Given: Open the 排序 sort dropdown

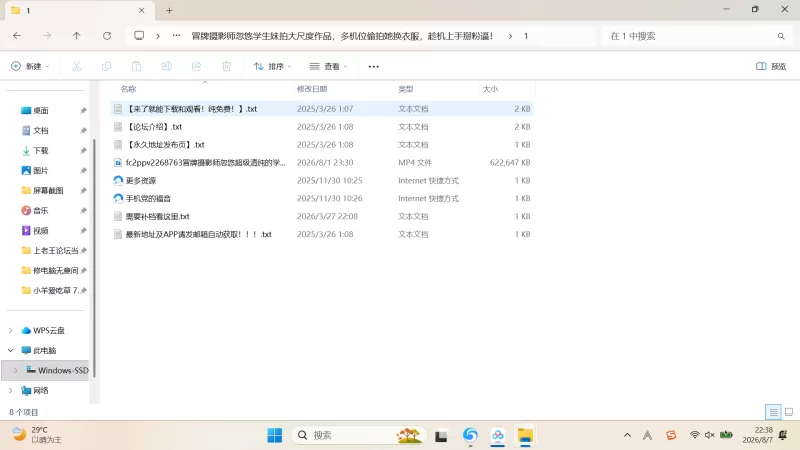Looking at the screenshot, I should (273, 66).
